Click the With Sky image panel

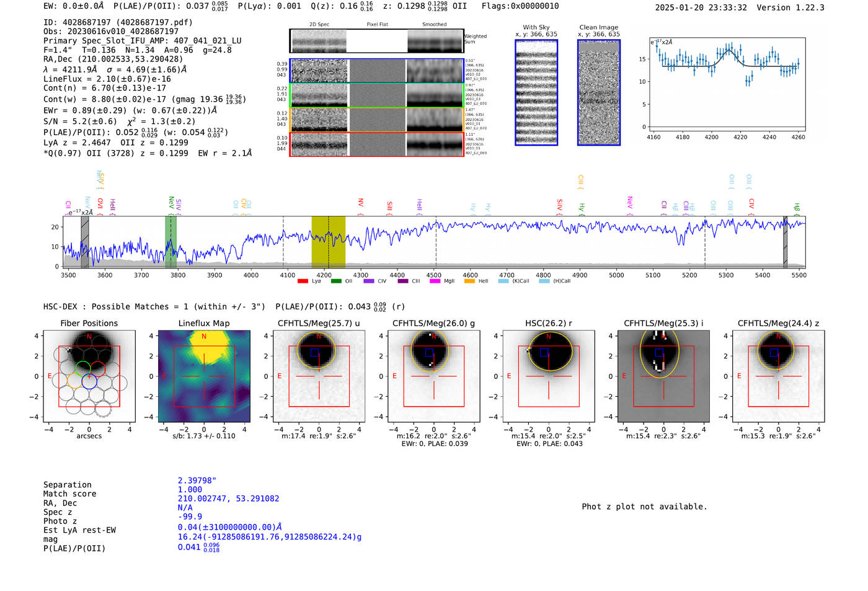[536, 92]
